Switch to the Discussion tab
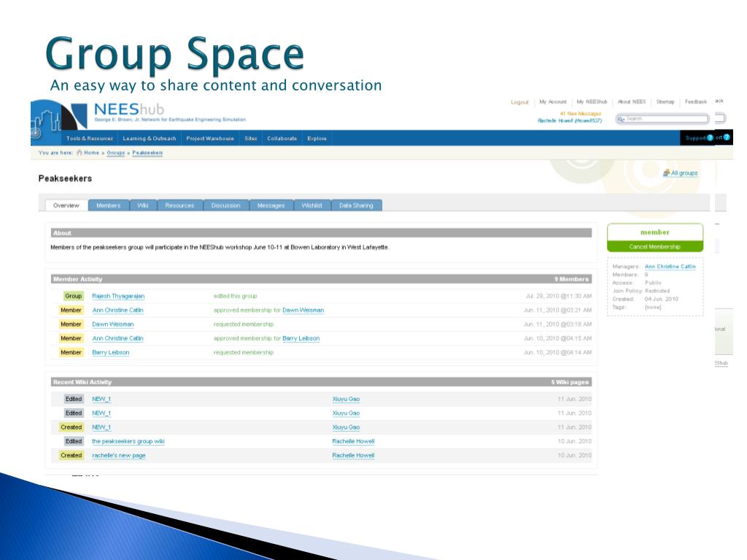The height and width of the screenshot is (560, 747). (226, 205)
